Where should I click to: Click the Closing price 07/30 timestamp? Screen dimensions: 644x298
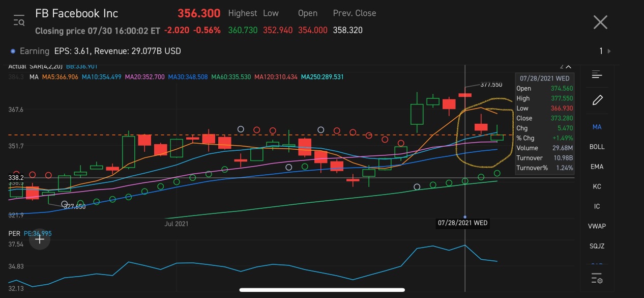98,31
